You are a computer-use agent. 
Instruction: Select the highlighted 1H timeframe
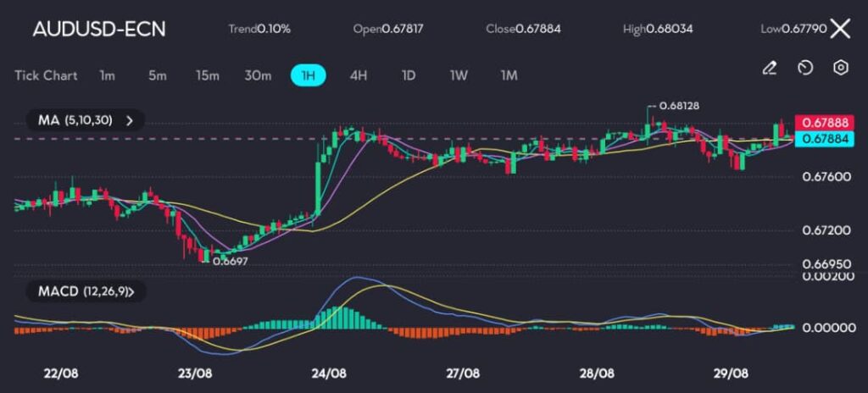click(309, 75)
